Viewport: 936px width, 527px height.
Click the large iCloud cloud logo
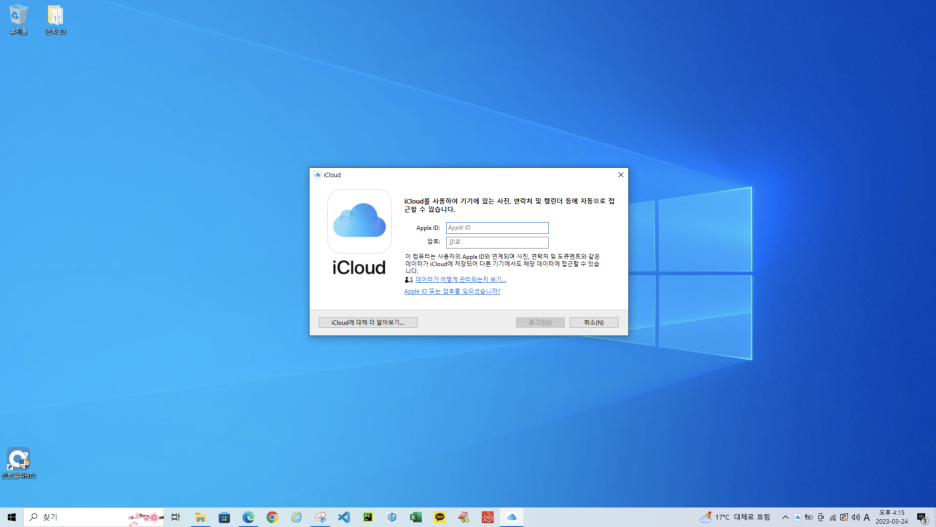click(x=359, y=221)
